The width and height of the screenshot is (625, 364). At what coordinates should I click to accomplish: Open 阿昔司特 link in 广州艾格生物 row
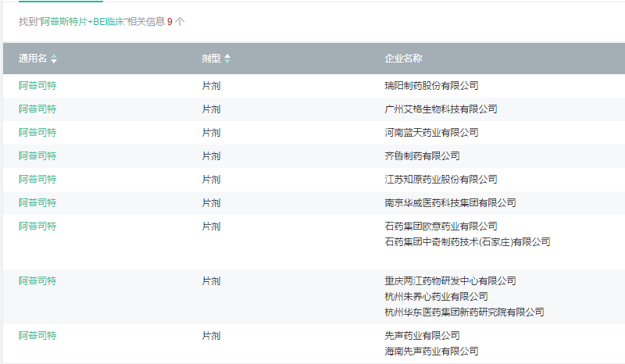click(37, 109)
